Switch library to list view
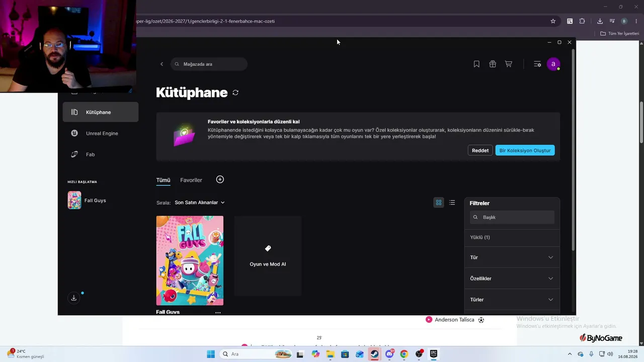Screen dimensions: 644x362 [x=452, y=203]
